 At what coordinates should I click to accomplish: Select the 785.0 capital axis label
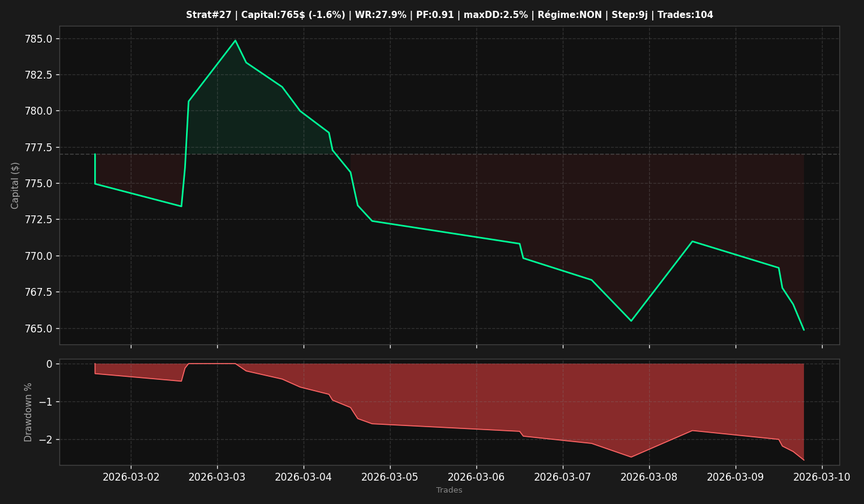40,39
